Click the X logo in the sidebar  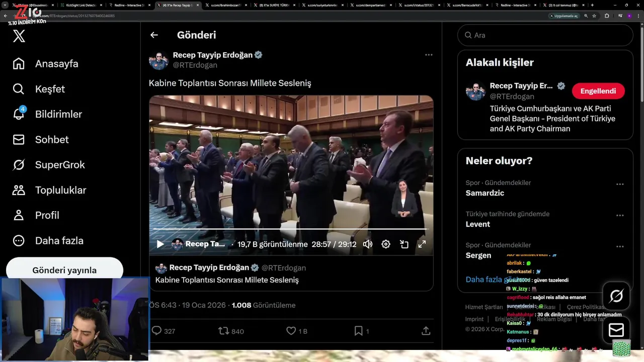pyautogui.click(x=19, y=36)
